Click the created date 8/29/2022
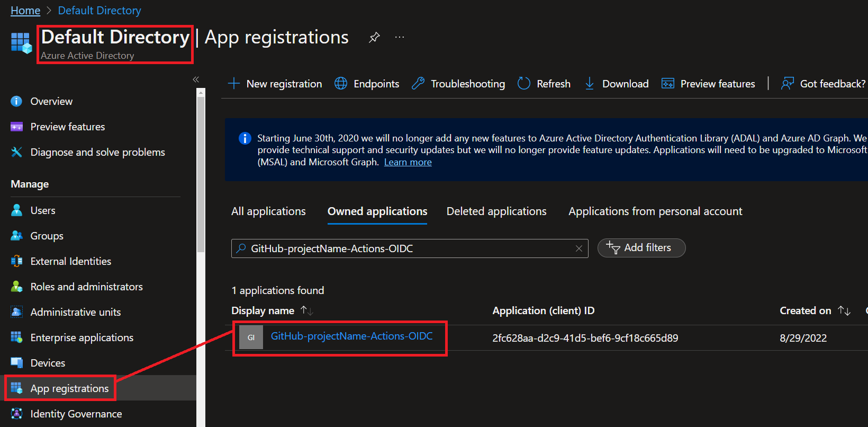 803,338
